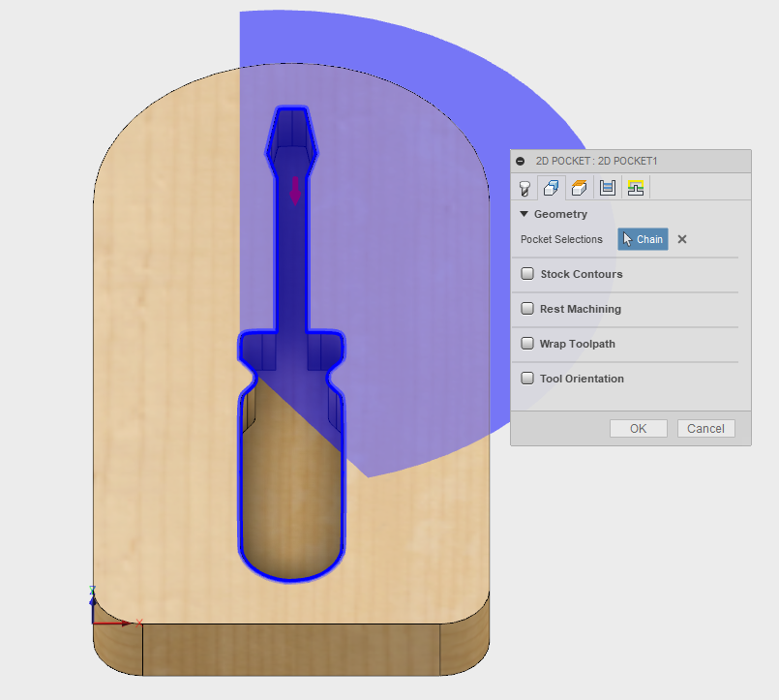Open the Linking tab icon
Screen dimensions: 779x700
pyautogui.click(x=636, y=188)
